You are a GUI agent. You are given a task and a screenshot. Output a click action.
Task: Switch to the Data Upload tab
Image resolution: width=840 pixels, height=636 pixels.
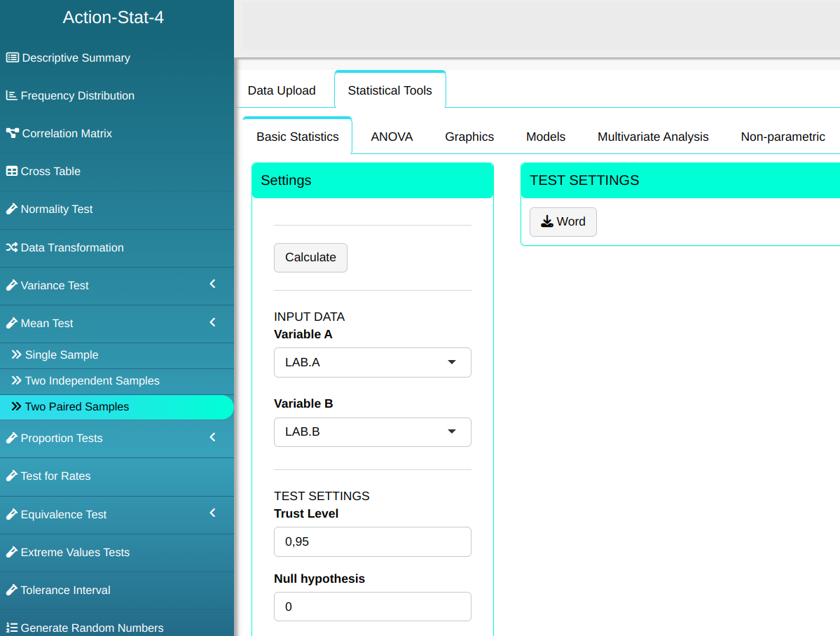[x=282, y=90]
